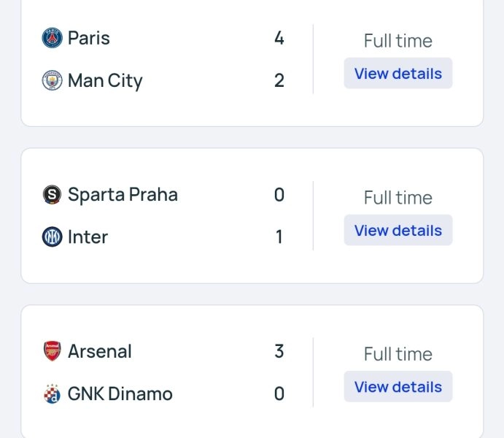Click the Man City club crest
Viewport: 504px width, 438px height.
point(53,80)
